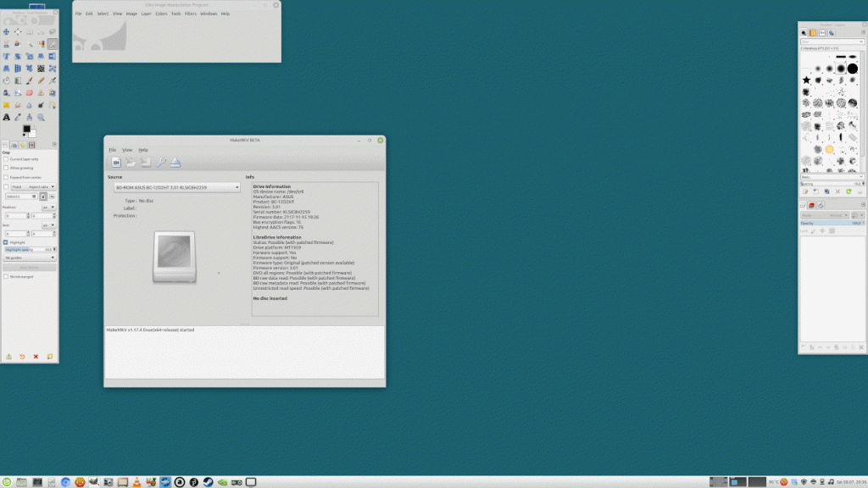
Task: Open the layer Mode dropdown
Action: 824,215
